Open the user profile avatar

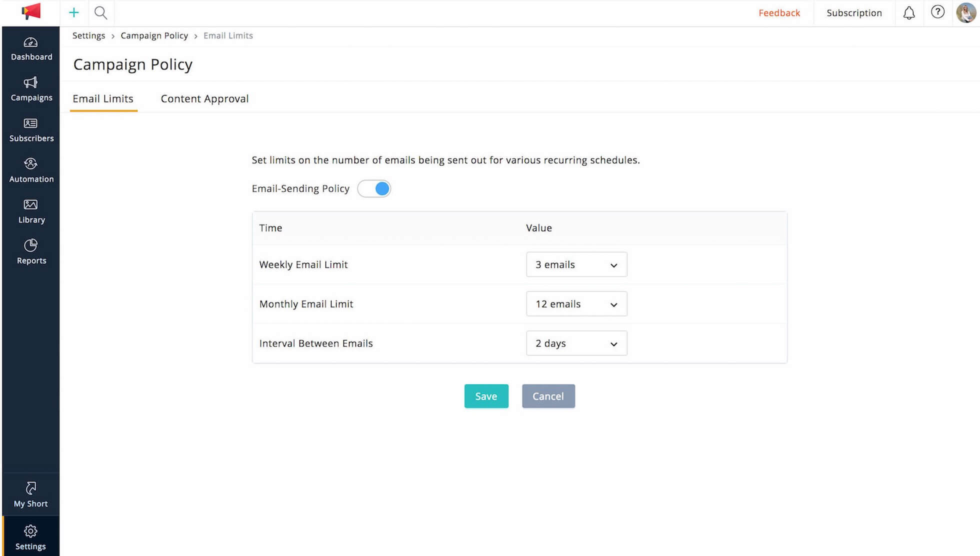click(966, 12)
